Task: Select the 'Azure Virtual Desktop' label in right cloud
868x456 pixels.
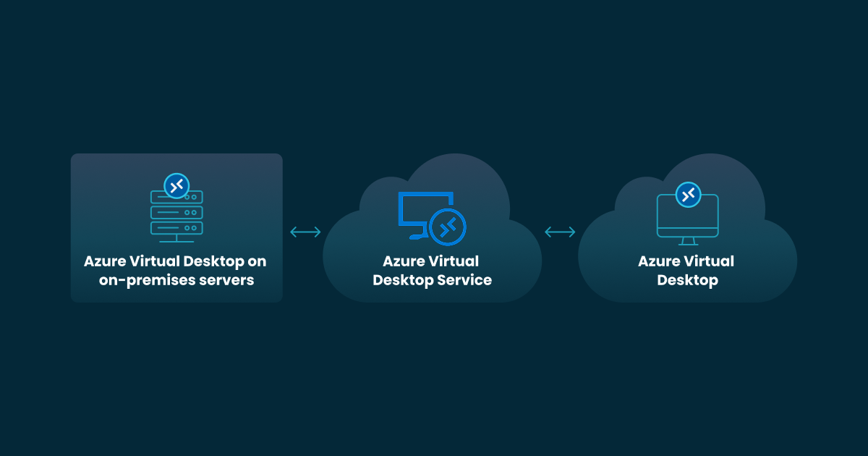Action: pos(686,270)
